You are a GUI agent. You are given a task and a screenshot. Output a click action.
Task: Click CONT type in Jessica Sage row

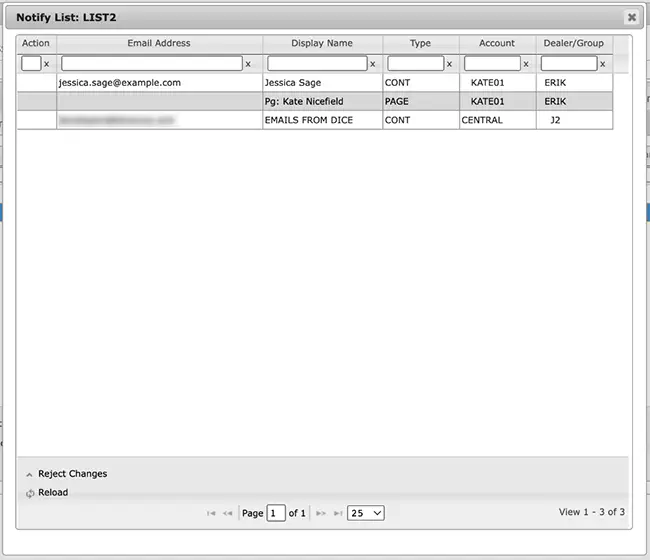(x=421, y=83)
